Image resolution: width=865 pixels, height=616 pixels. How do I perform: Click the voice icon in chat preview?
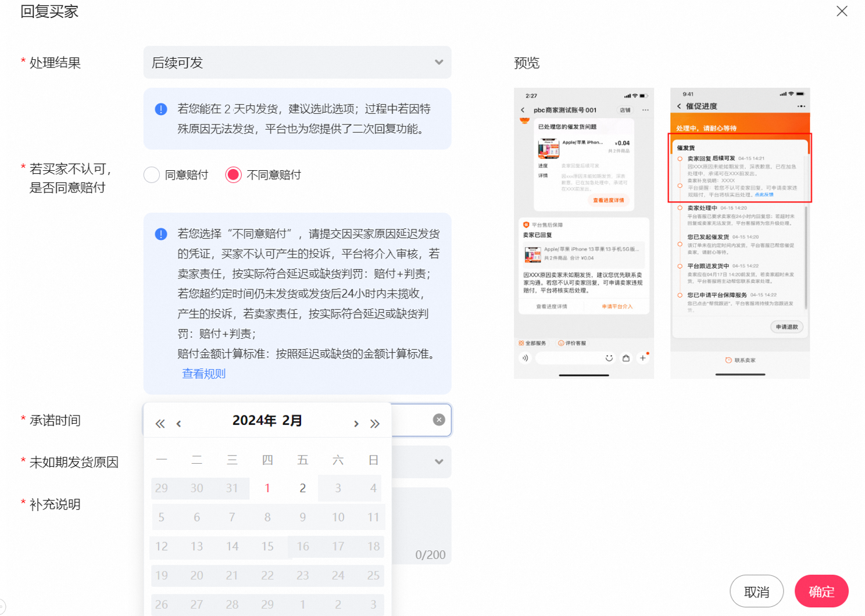(525, 358)
